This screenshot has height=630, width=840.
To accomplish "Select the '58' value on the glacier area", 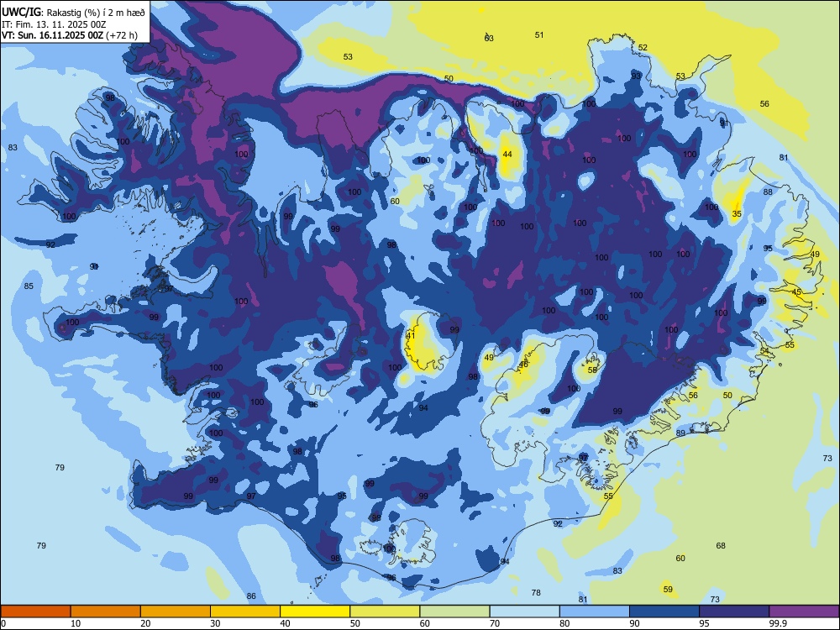I will click(592, 370).
